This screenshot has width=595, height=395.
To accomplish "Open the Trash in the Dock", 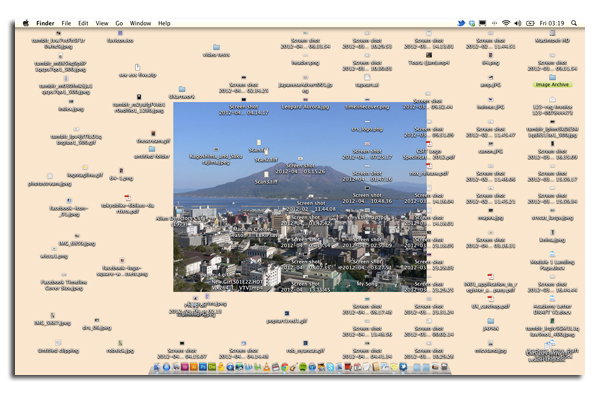I will [444, 367].
